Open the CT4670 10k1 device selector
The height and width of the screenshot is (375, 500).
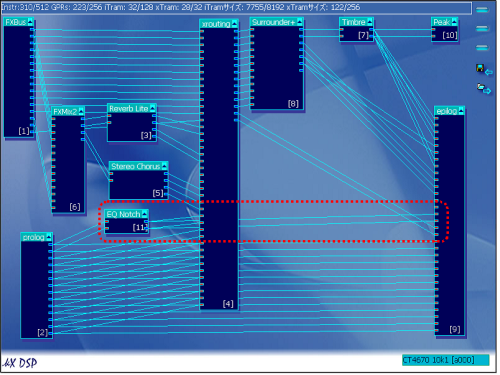tap(445, 360)
